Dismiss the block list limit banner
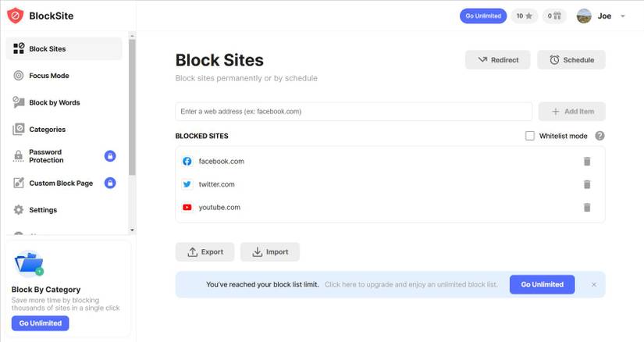644x342 pixels. 594,284
